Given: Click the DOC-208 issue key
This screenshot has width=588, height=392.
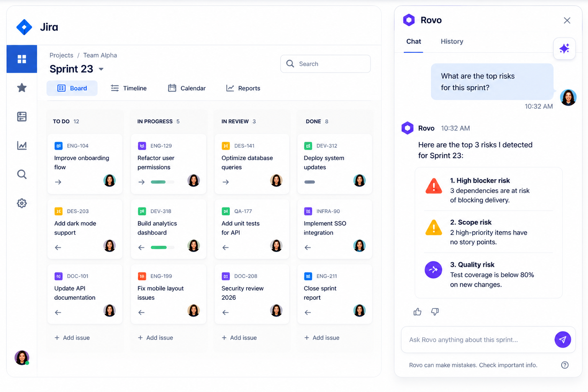Looking at the screenshot, I should pyautogui.click(x=246, y=276).
